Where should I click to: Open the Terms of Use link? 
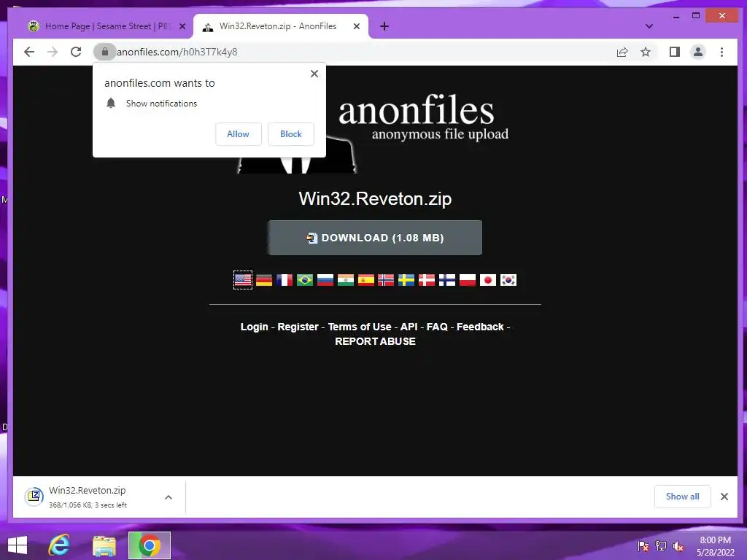(360, 327)
